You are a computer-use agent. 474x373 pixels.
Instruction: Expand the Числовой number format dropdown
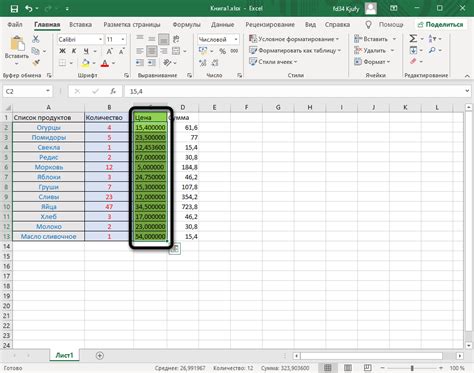pos(236,39)
